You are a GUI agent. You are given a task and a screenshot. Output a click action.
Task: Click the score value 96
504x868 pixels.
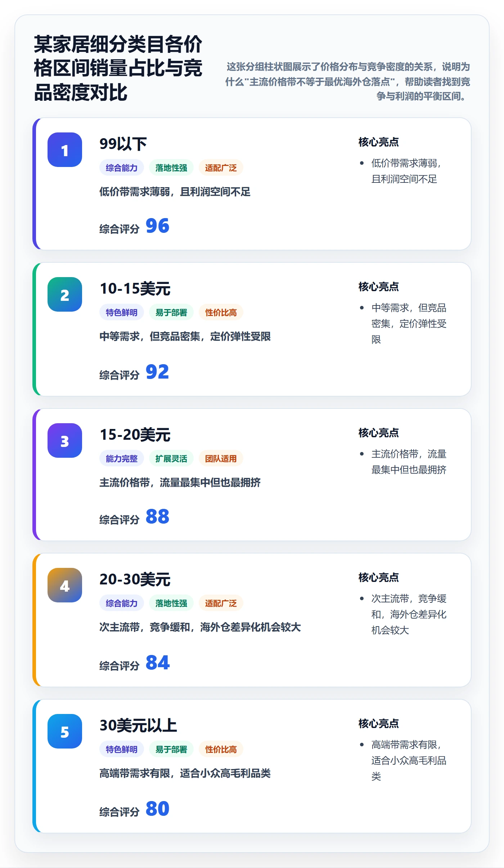coord(157,226)
